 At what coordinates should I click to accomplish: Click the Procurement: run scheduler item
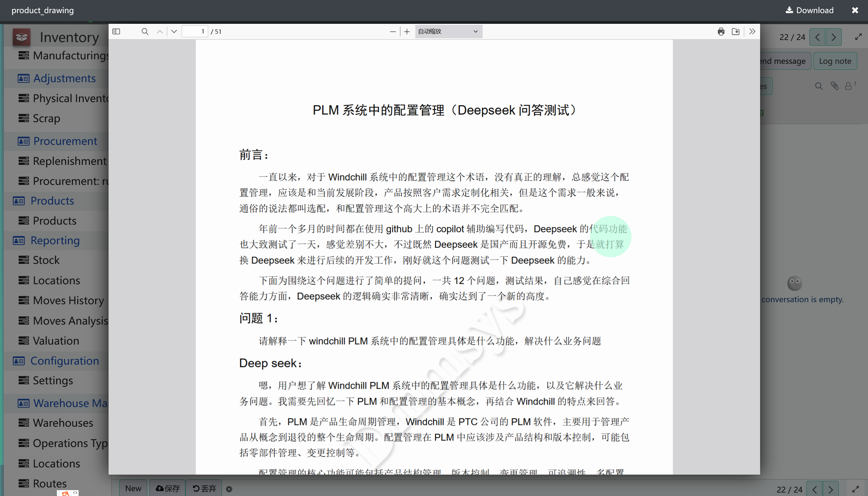pos(64,181)
